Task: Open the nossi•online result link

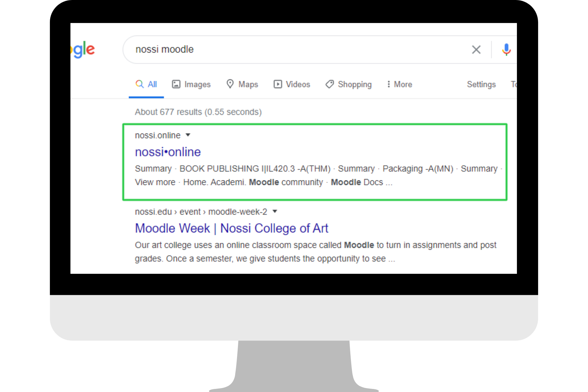Action: point(168,152)
